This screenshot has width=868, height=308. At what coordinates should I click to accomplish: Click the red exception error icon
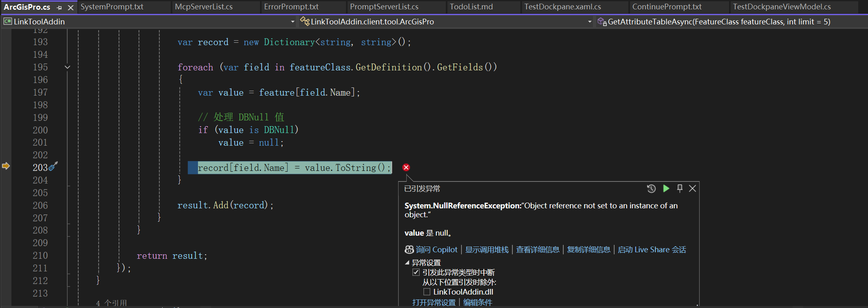tap(406, 168)
